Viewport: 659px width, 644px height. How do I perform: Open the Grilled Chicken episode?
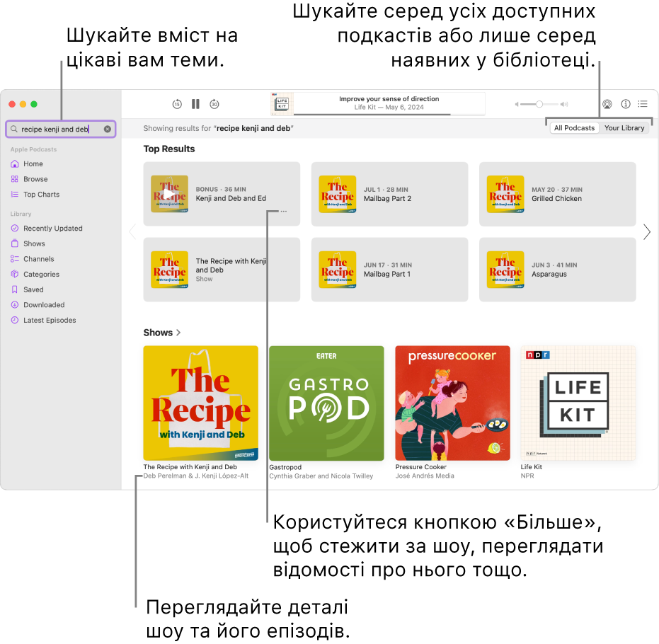point(557,194)
